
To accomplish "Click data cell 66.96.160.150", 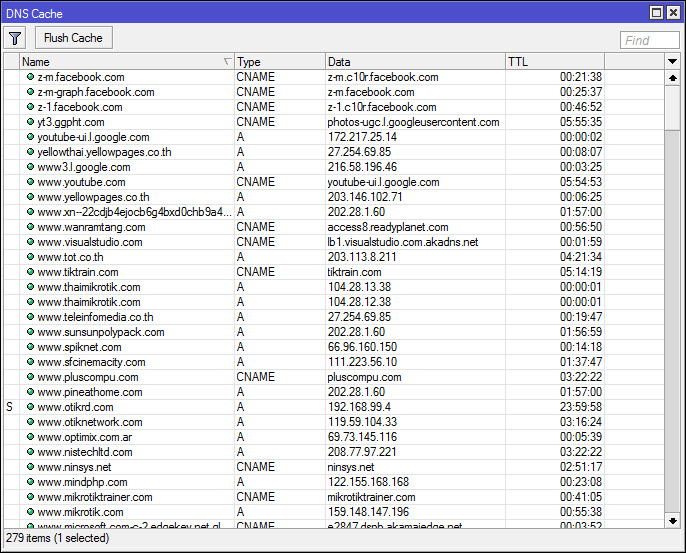I will click(362, 347).
